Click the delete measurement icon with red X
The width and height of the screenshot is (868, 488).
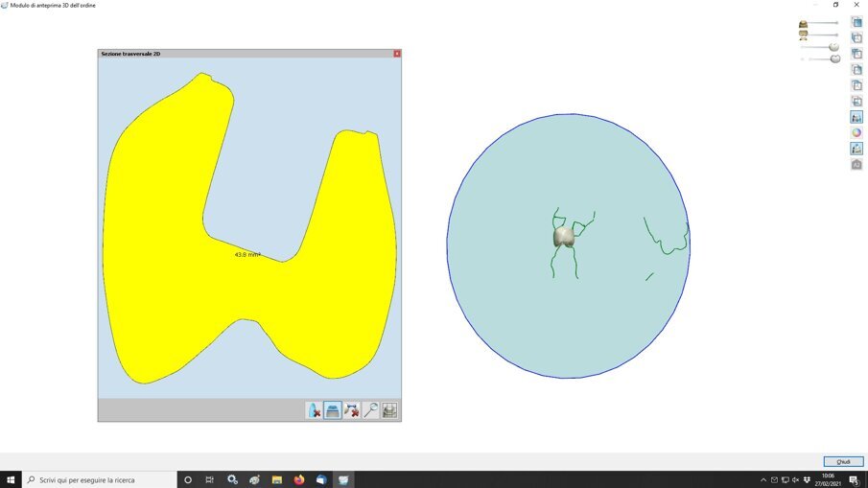click(352, 410)
